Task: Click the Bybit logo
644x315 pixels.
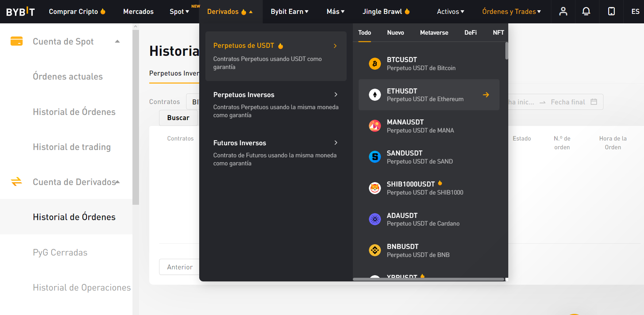Action: click(x=20, y=12)
